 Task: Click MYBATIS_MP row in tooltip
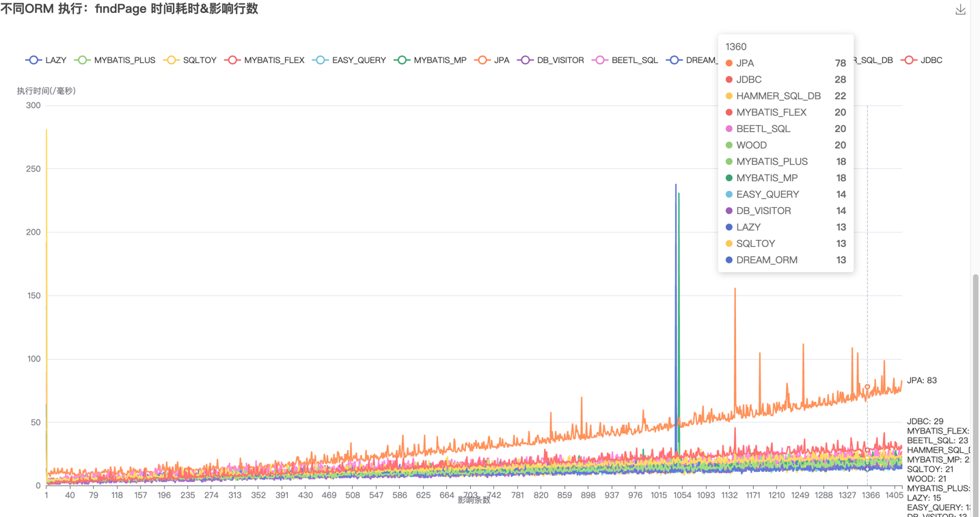coord(785,178)
